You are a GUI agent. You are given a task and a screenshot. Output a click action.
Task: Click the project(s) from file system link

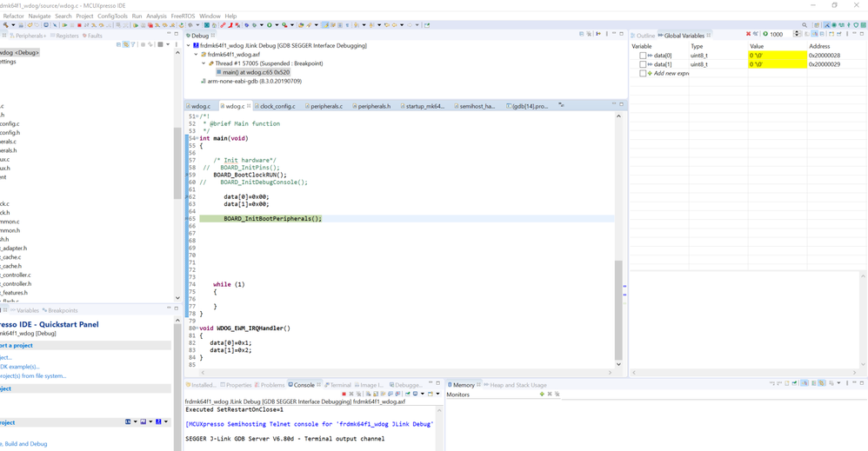coord(33,375)
